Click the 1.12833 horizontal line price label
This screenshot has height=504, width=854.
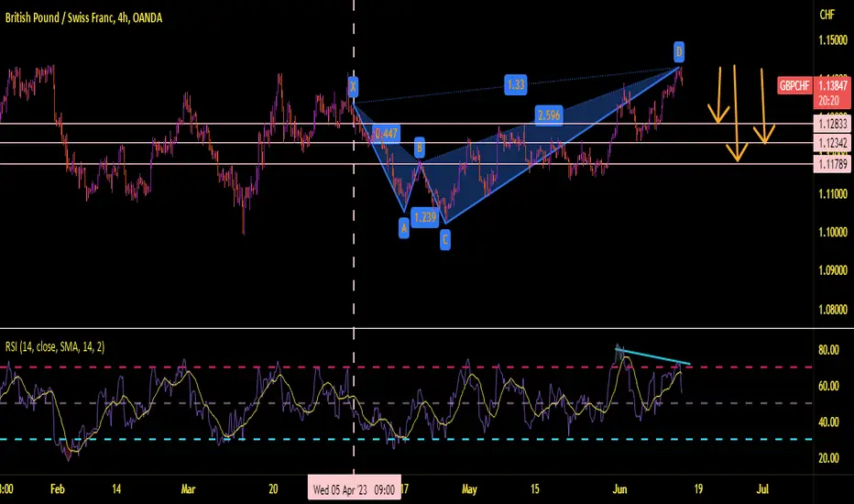(x=832, y=124)
